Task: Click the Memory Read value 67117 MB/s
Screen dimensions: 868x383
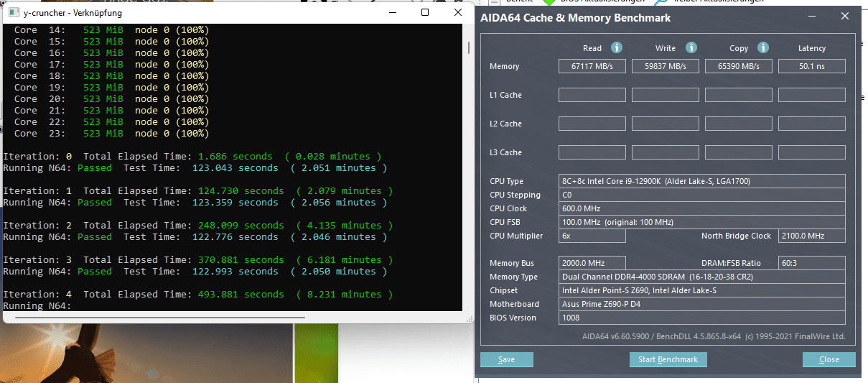Action: 592,66
